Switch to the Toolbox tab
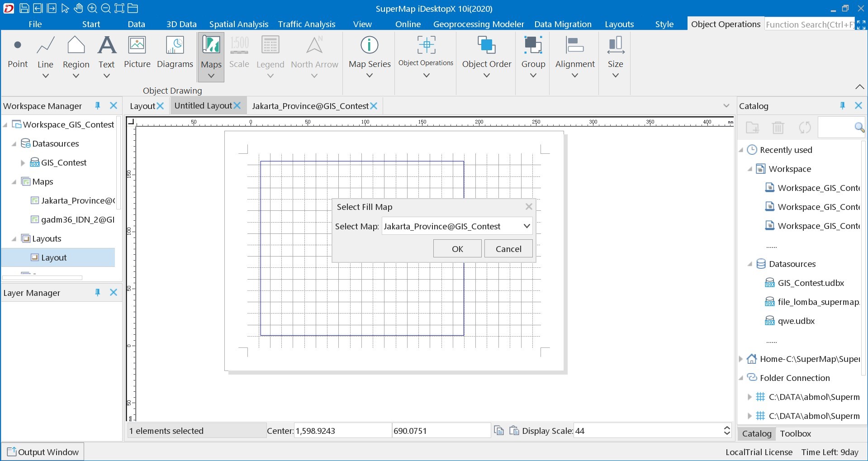The height and width of the screenshot is (461, 868). tap(795, 433)
